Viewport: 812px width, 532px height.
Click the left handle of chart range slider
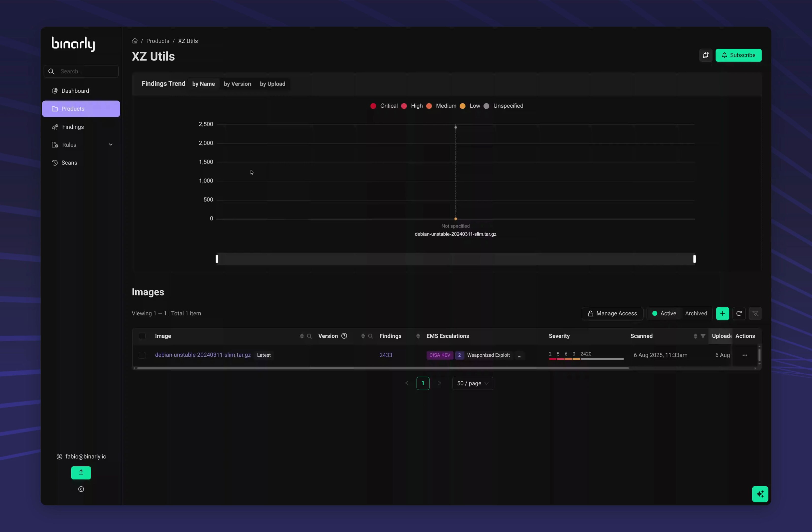coord(217,259)
